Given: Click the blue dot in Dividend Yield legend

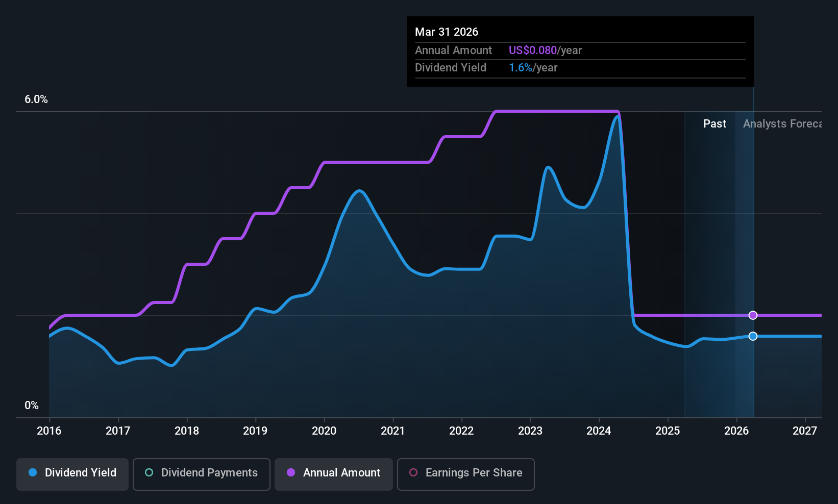Looking at the screenshot, I should [x=33, y=472].
